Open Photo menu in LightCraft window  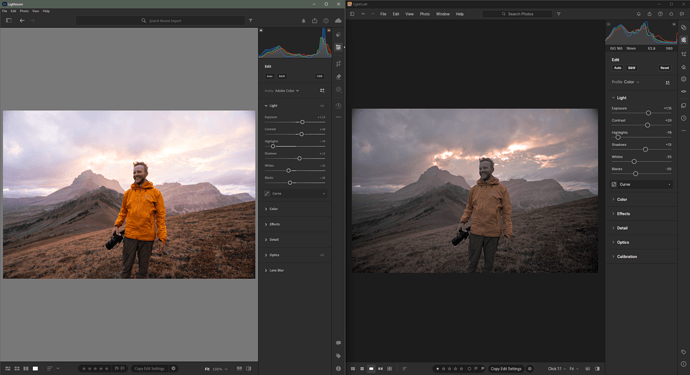coord(425,14)
